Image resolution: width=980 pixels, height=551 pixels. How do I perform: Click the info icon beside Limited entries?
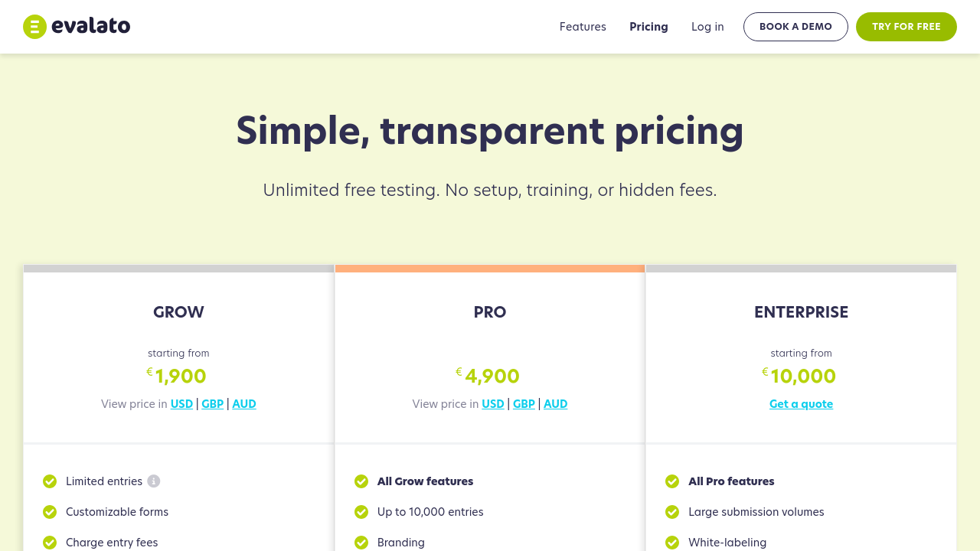click(154, 481)
